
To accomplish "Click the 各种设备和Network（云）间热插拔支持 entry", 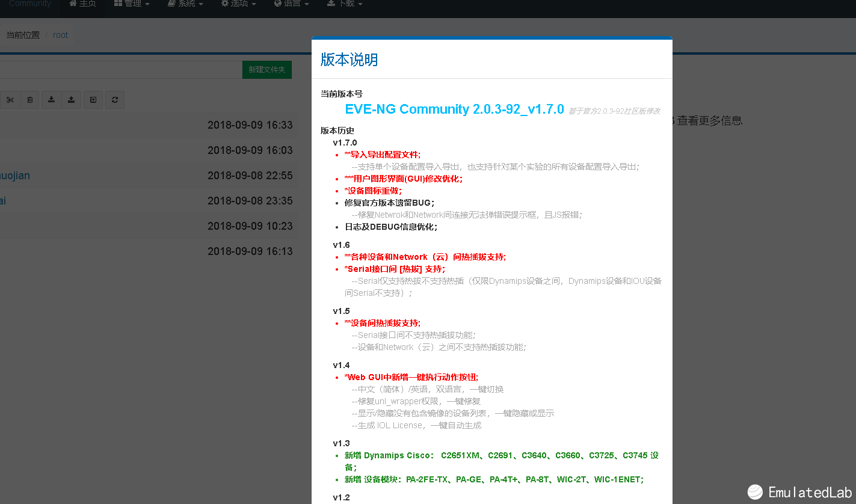I will click(425, 257).
